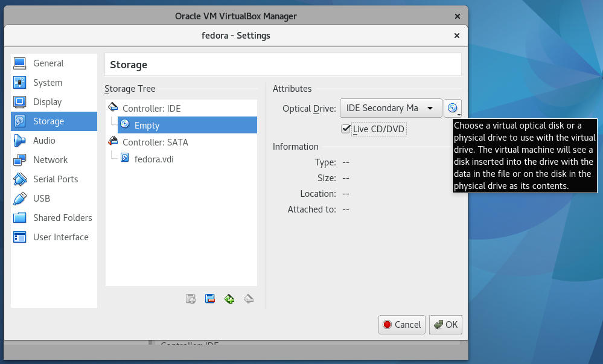Click the Oracle VM VirtualBox Manager title
The width and height of the screenshot is (603, 364).
pos(236,16)
